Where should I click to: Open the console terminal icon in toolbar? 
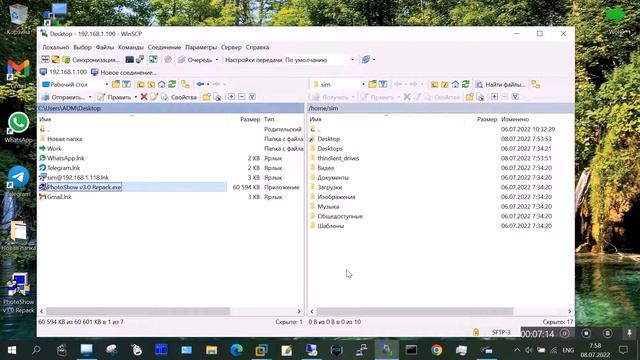tap(129, 60)
